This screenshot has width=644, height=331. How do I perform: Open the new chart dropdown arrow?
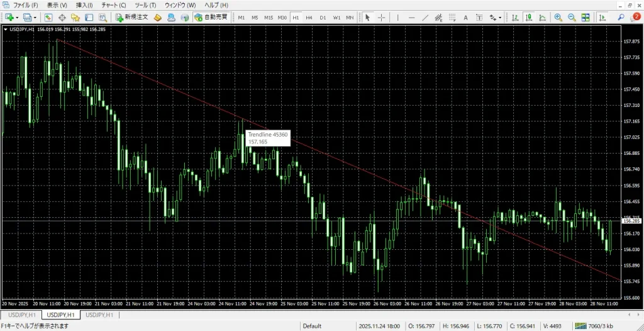tap(17, 18)
